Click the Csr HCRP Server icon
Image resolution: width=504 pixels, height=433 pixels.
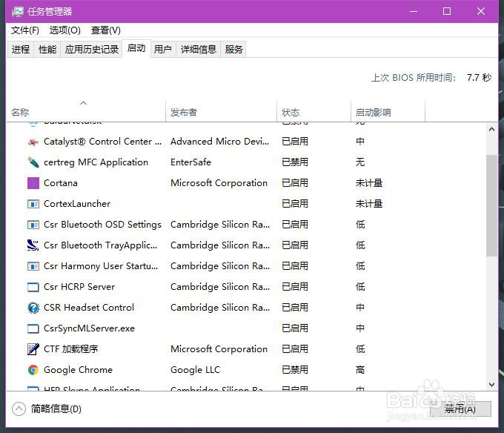[x=33, y=287]
